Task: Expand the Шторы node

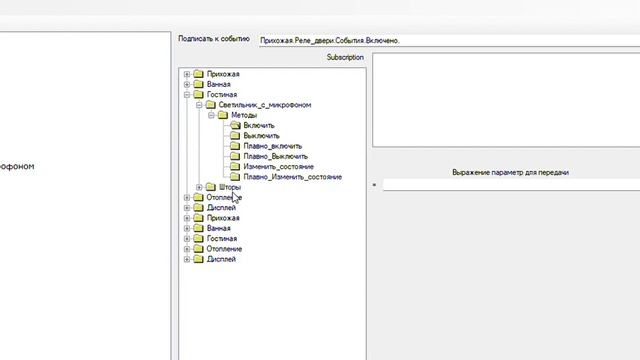Action: click(x=199, y=187)
